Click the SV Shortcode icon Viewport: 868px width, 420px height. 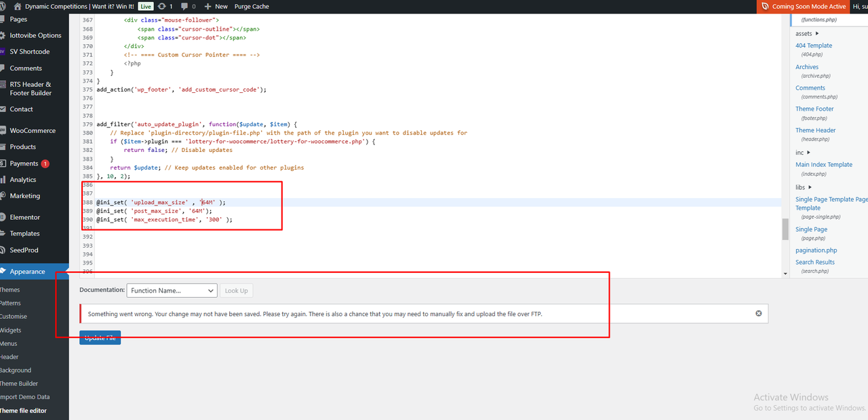2,52
